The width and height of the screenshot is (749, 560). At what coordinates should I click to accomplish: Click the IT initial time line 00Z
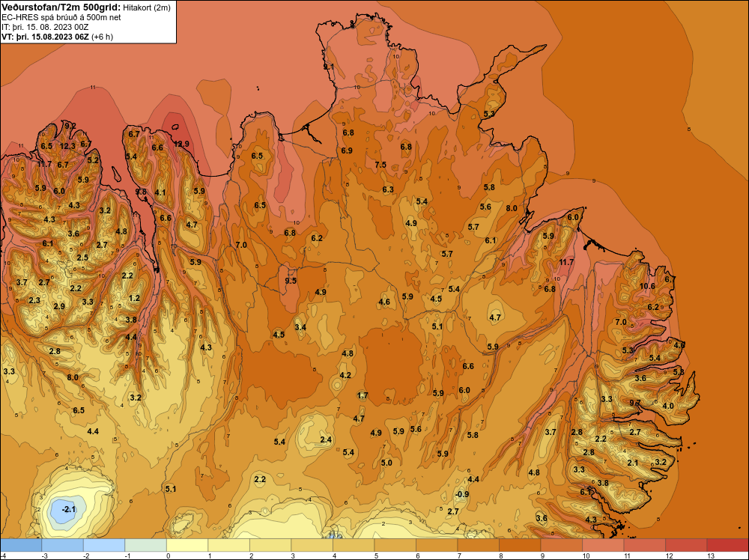45,27
